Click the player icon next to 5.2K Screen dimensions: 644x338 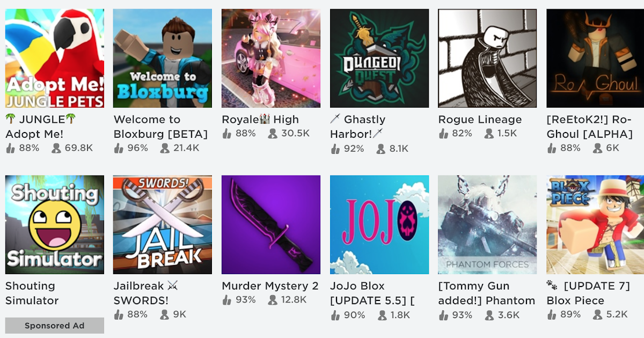point(598,315)
